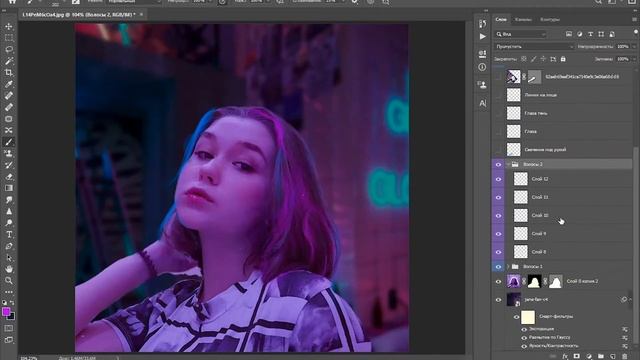Viewport: 640px width, 360px height.
Task: Show the hidden Глаза layer
Action: (x=498, y=131)
